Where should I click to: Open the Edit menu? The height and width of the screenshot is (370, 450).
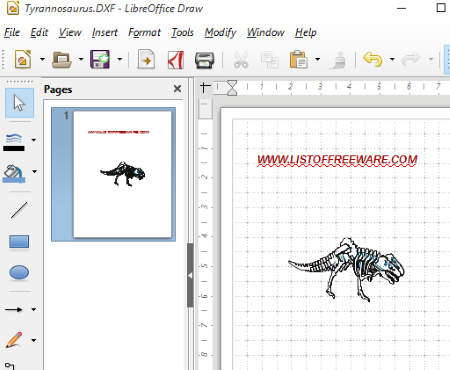pos(39,33)
